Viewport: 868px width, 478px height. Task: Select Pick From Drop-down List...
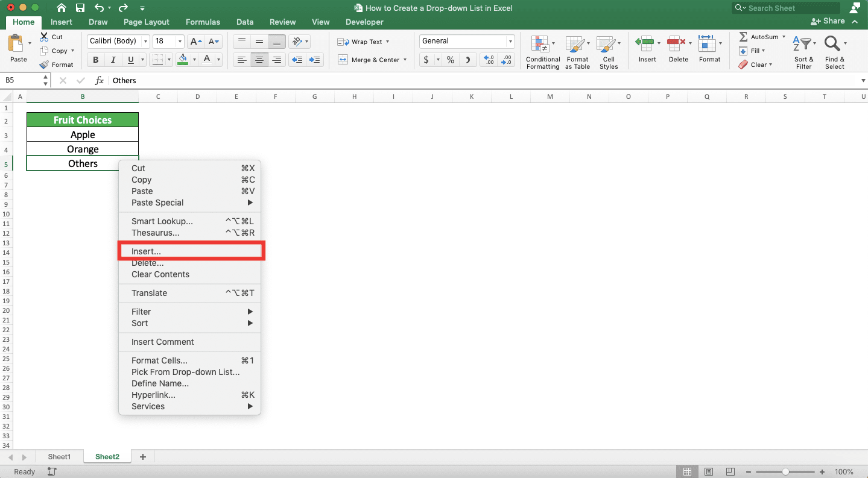[x=189, y=372]
